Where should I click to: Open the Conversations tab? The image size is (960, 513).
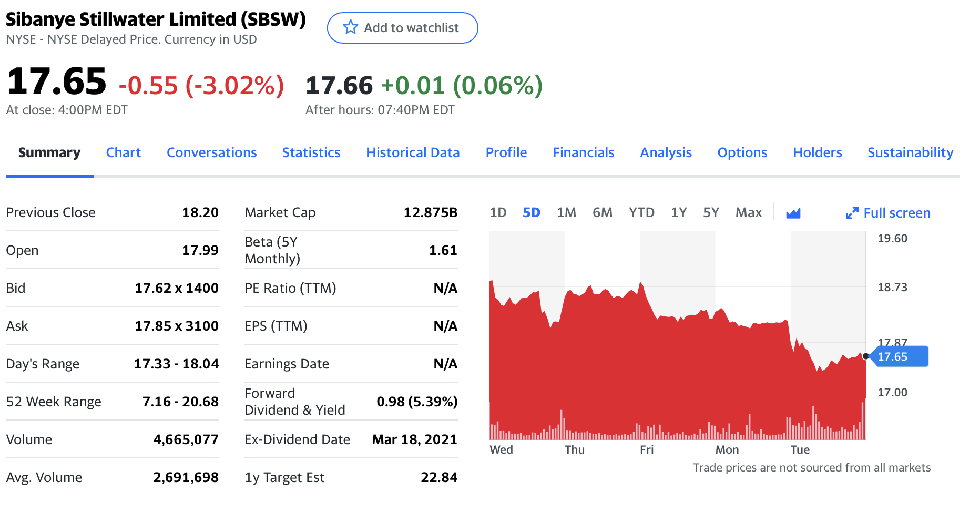(x=212, y=152)
